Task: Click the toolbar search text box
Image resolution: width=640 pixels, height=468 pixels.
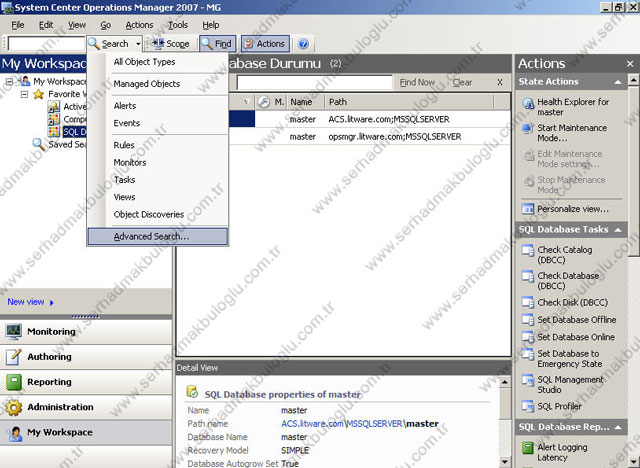Action: pyautogui.click(x=46, y=44)
